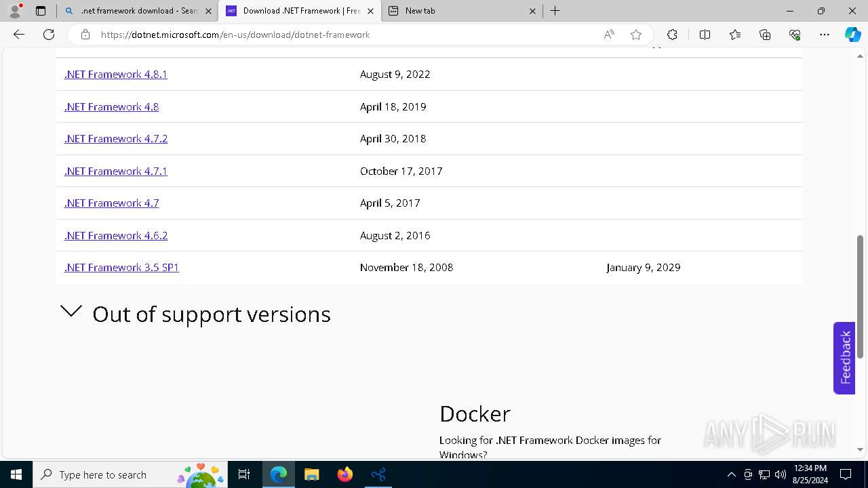Open a new tab with plus button

[555, 11]
